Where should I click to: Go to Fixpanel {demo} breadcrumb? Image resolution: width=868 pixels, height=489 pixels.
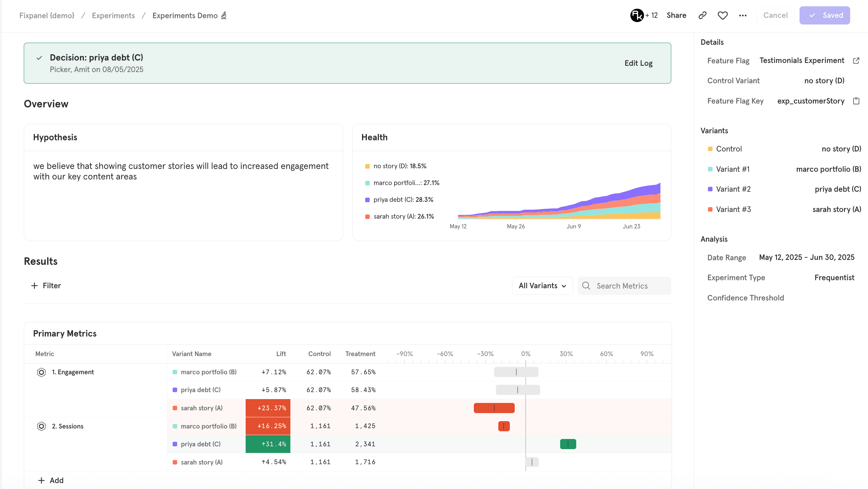tap(47, 15)
